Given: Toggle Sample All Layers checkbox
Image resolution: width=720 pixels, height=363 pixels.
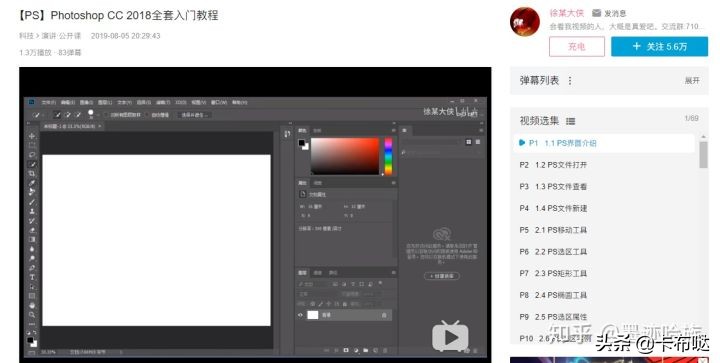Looking at the screenshot, I should click(x=107, y=115).
